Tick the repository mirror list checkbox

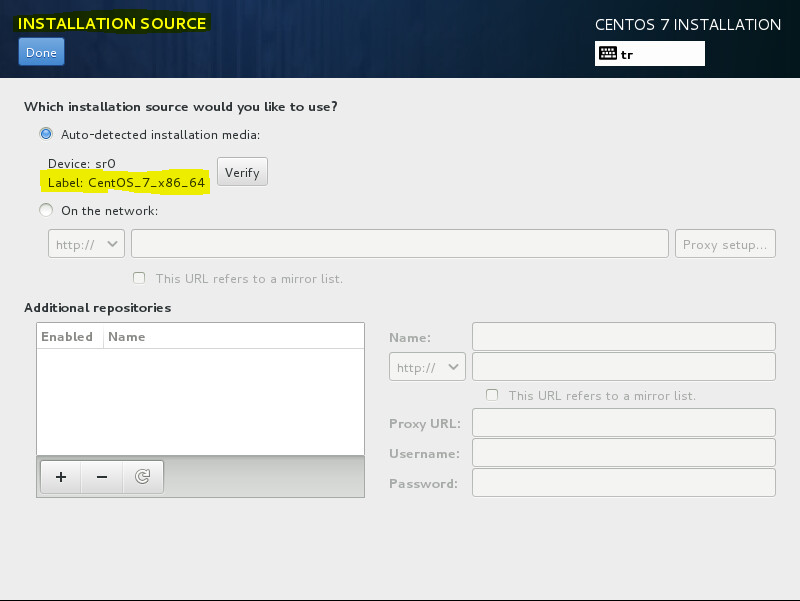(x=492, y=395)
